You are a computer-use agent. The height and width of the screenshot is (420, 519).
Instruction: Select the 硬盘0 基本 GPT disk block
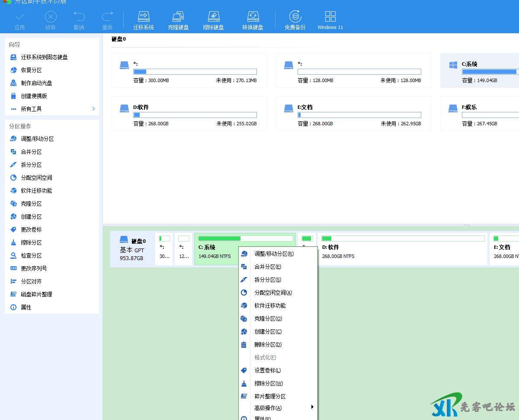point(132,249)
